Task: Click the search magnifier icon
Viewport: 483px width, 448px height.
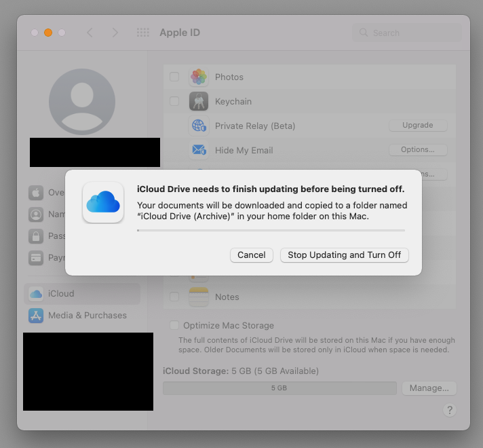Action: point(364,33)
